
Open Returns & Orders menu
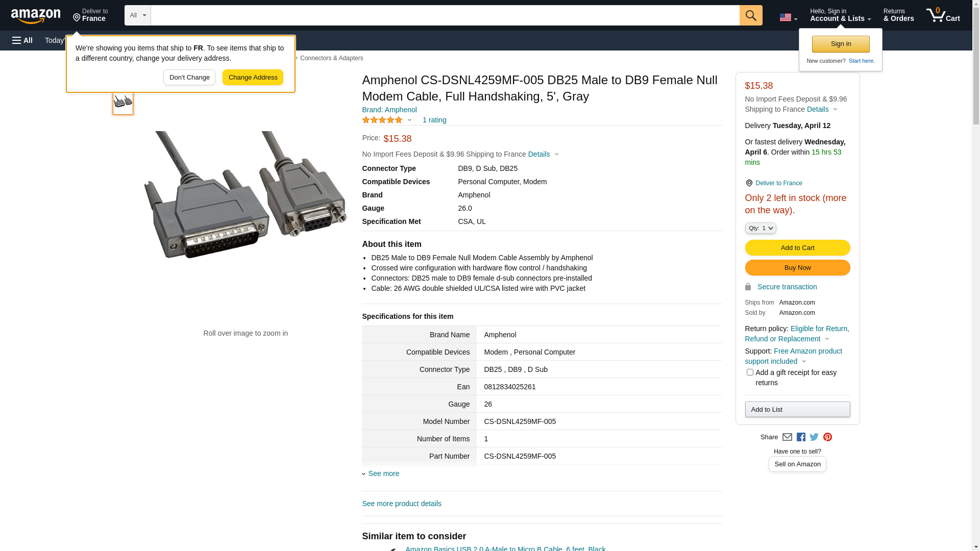(898, 15)
